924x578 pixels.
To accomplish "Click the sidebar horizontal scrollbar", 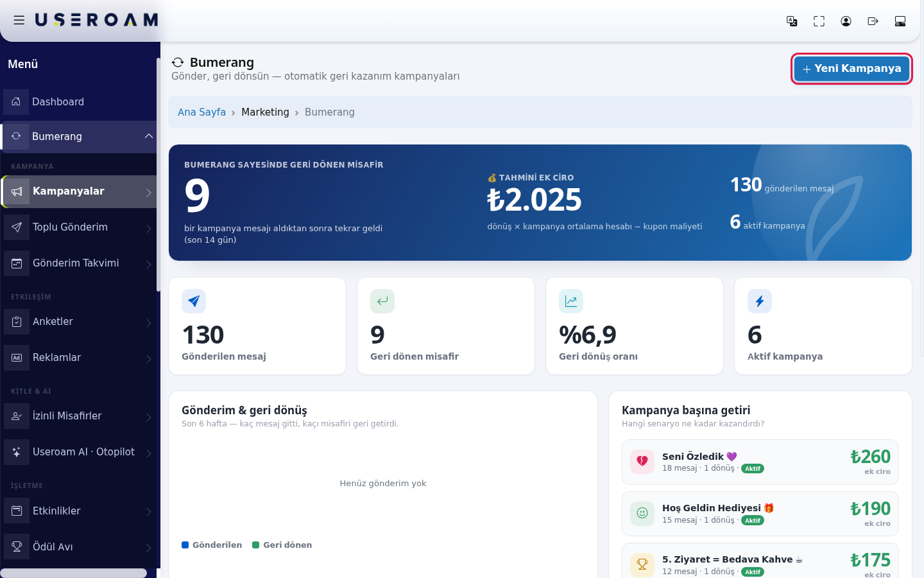I will (73, 573).
